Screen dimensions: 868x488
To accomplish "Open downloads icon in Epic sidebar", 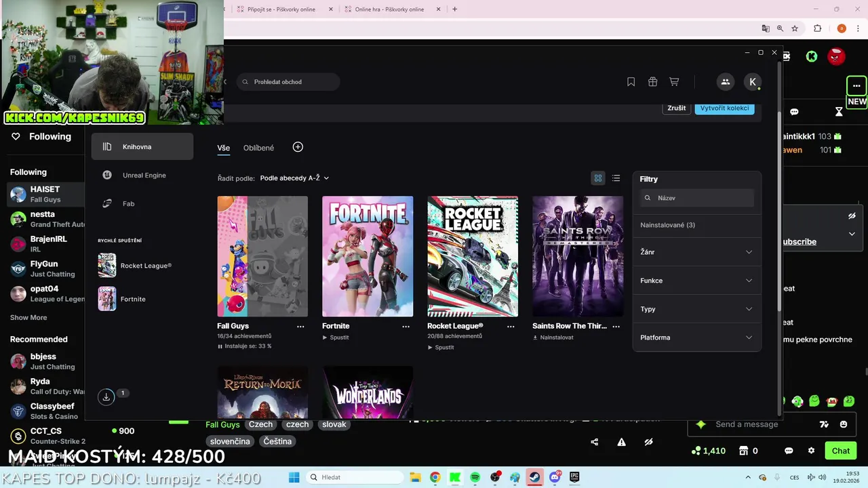I will (x=106, y=397).
